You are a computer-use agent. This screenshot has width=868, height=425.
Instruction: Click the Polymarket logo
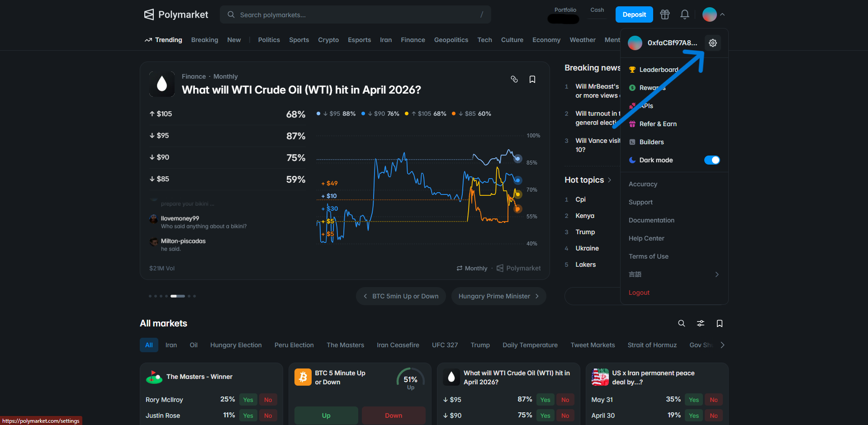[176, 14]
